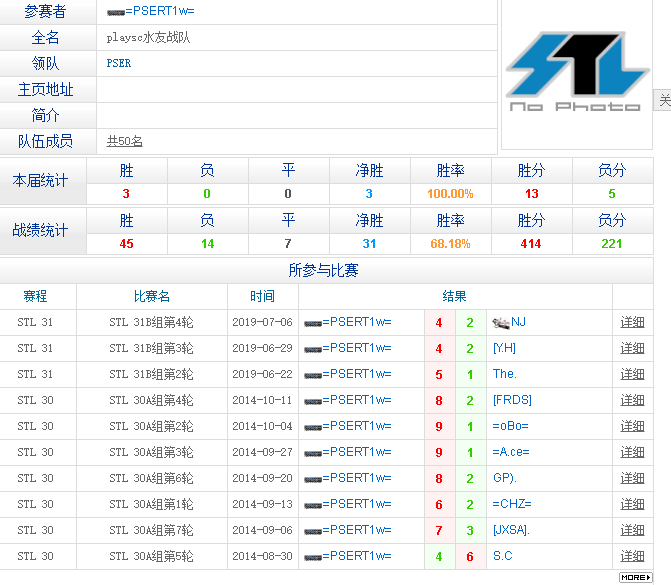The height and width of the screenshot is (585, 671).
Task: Select the text STL 30A组第4轮
Action: (151, 400)
